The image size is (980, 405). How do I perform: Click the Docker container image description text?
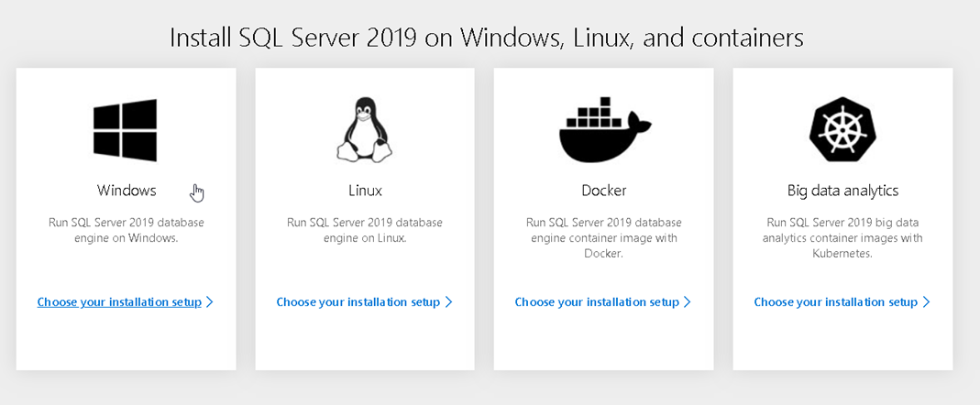[604, 238]
